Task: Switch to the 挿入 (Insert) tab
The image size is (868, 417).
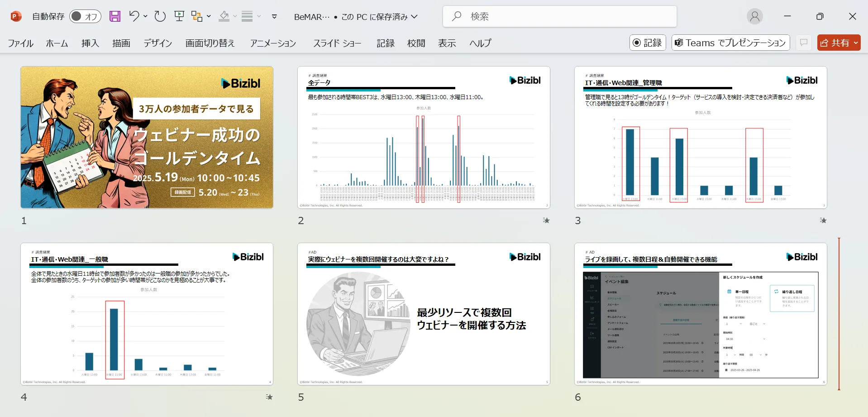Action: (x=90, y=43)
